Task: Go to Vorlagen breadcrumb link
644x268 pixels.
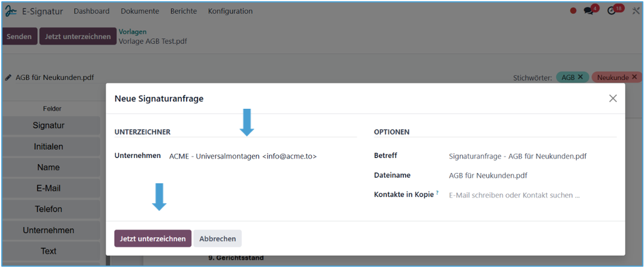Action: click(x=133, y=32)
